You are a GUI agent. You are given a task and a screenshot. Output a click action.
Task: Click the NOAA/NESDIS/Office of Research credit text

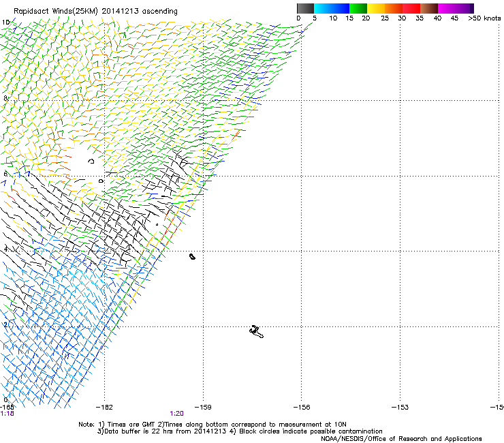(x=401, y=439)
